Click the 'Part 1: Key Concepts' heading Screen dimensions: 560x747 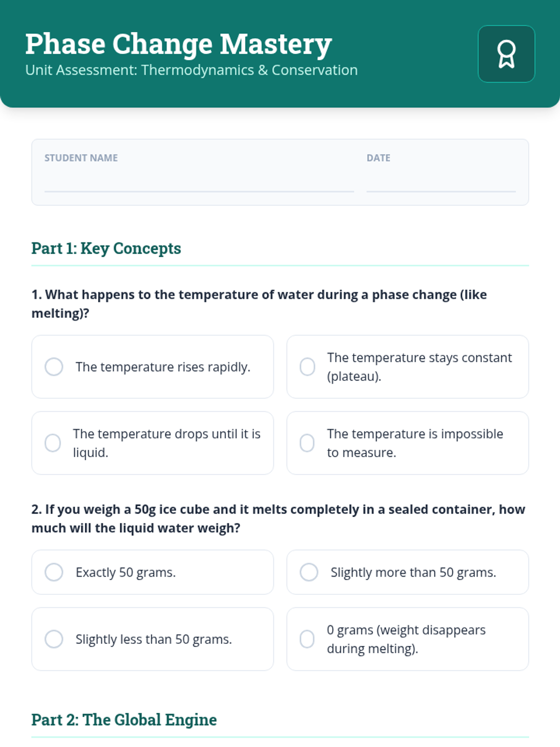tap(106, 248)
